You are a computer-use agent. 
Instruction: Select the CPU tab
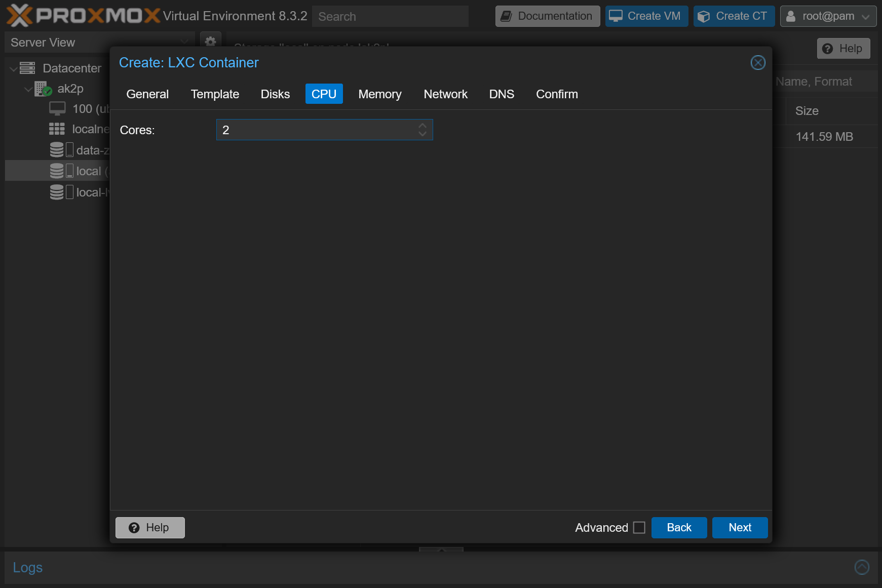[x=324, y=94]
